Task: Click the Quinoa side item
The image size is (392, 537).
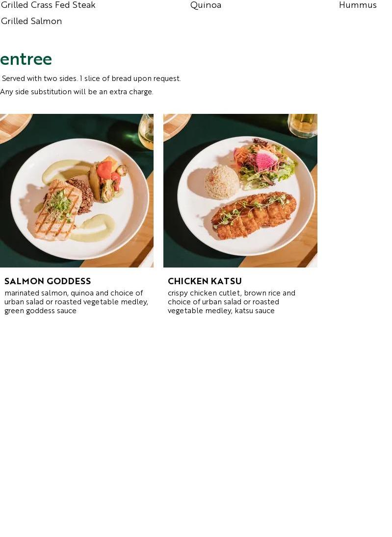Action: (206, 5)
